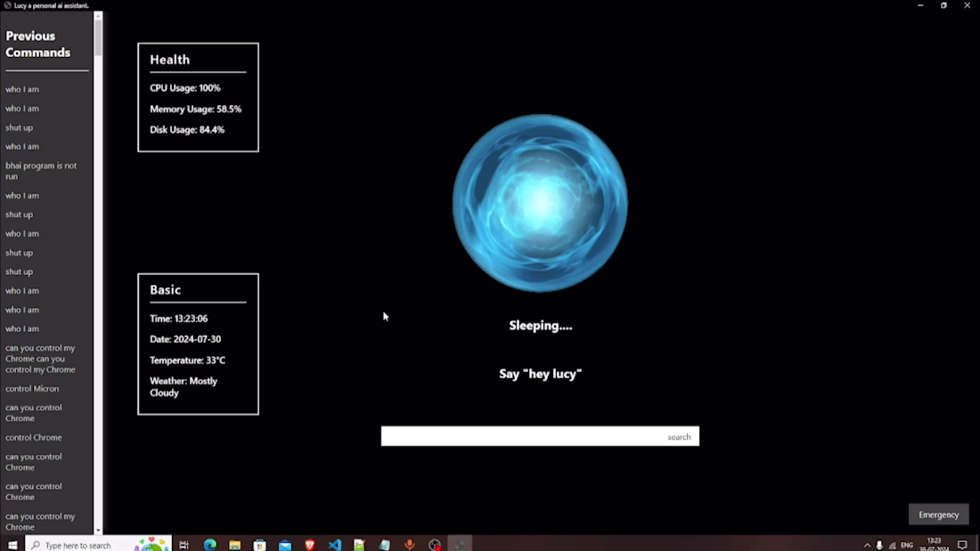Open File Explorer from the taskbar

pyautogui.click(x=235, y=545)
